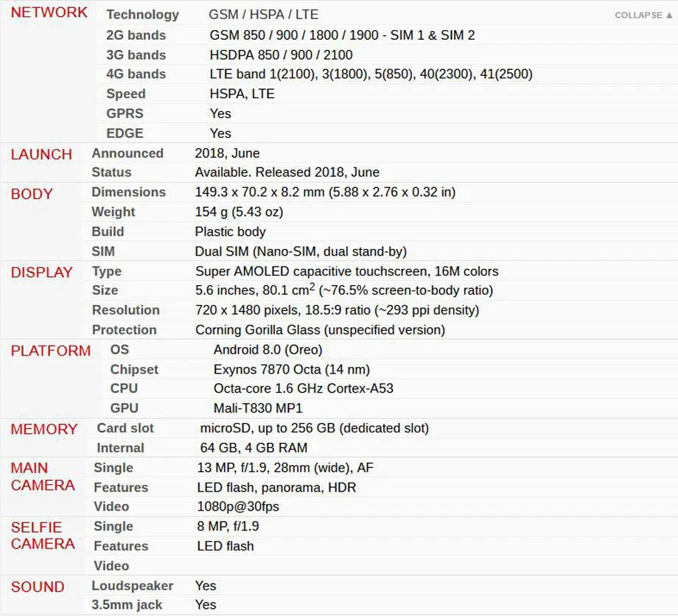This screenshot has width=678, height=616.
Task: Select '13 MP, f/1.9, 28mm (wide), AF' value
Action: (x=285, y=468)
